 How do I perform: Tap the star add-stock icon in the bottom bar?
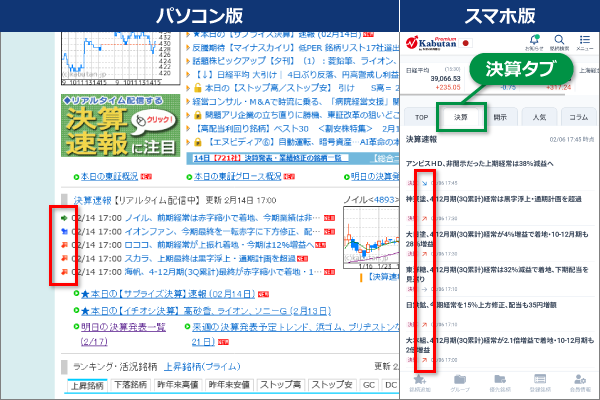point(419,379)
